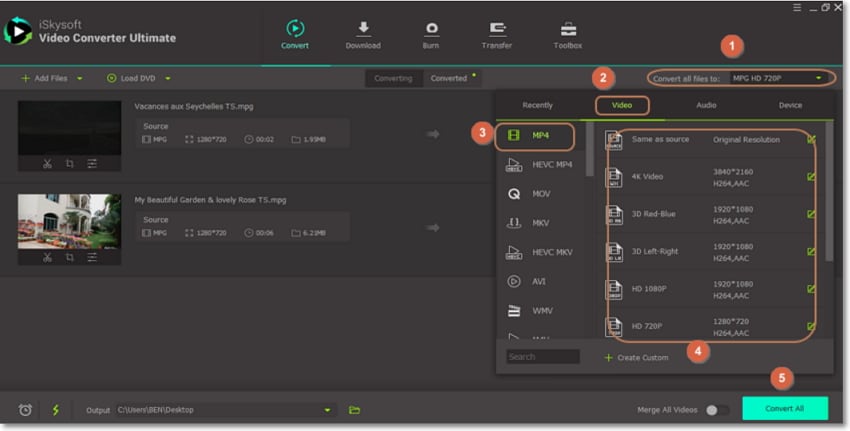Open the output path dropdown
Viewport: 850px width, 431px height.
[327, 410]
